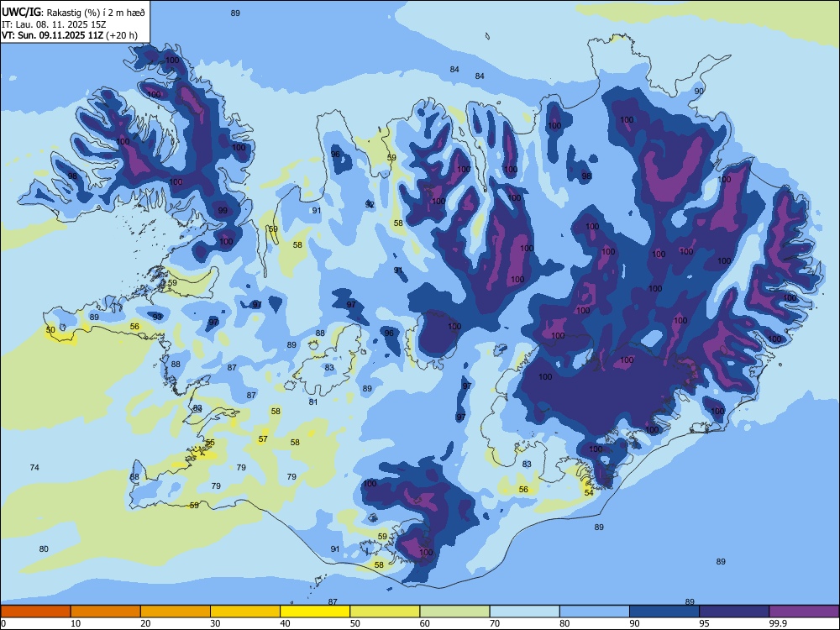
Task: Click the amber 20–30 legend swatch
Action: (x=176, y=612)
